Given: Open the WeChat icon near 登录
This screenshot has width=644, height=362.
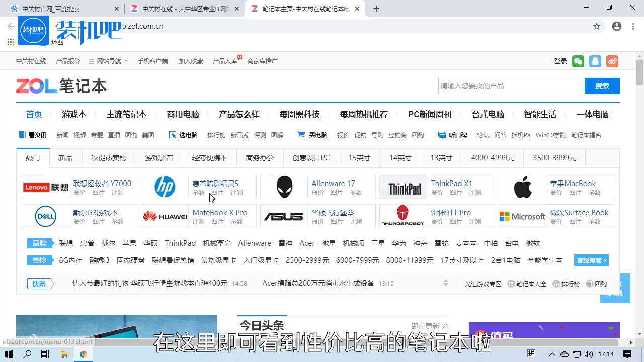Looking at the screenshot, I should [578, 61].
